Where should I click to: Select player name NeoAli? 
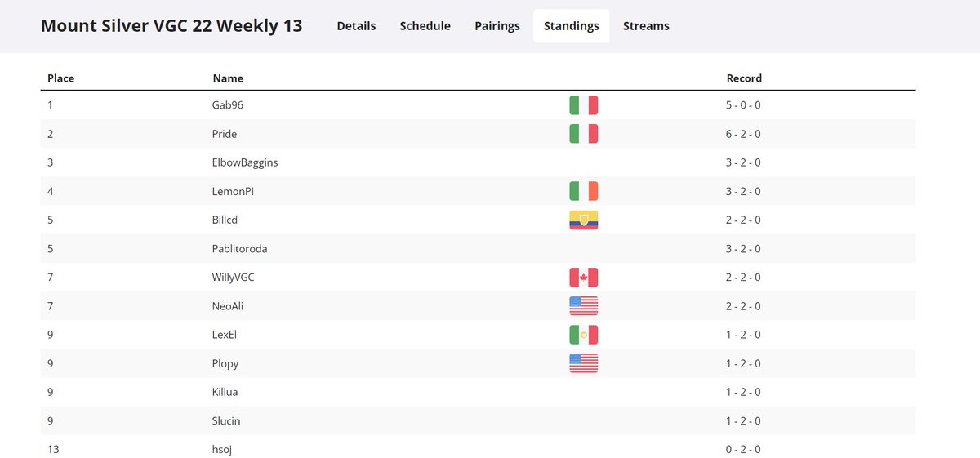[228, 306]
